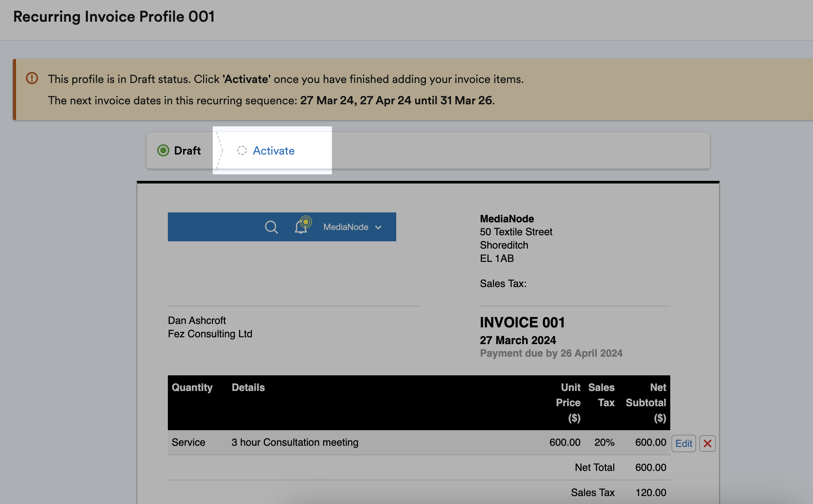Screen dimensions: 813x504
Task: Remove the consultation line item via red X
Action: pyautogui.click(x=708, y=443)
